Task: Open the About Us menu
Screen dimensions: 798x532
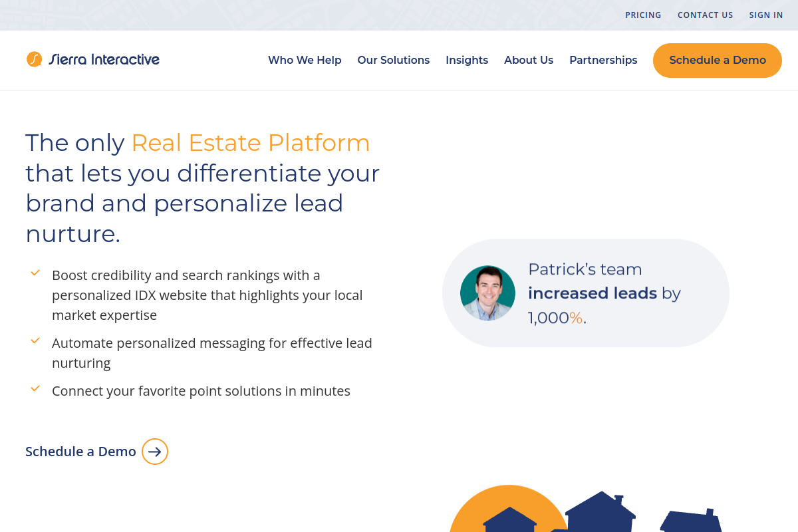Action: [x=529, y=60]
